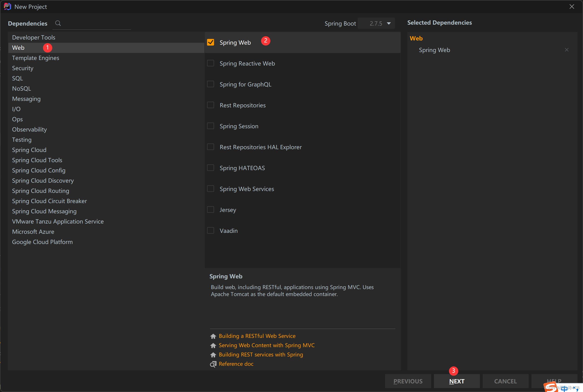Open the Spring Boot version dropdown

(x=376, y=23)
